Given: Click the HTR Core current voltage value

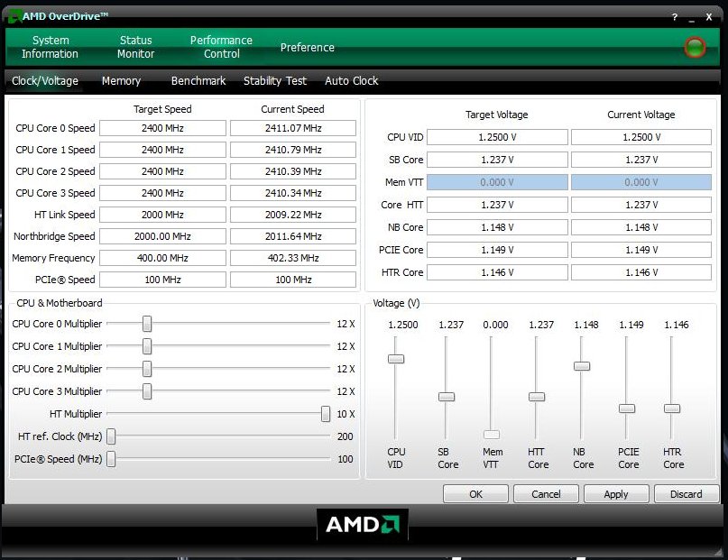Looking at the screenshot, I should (641, 272).
